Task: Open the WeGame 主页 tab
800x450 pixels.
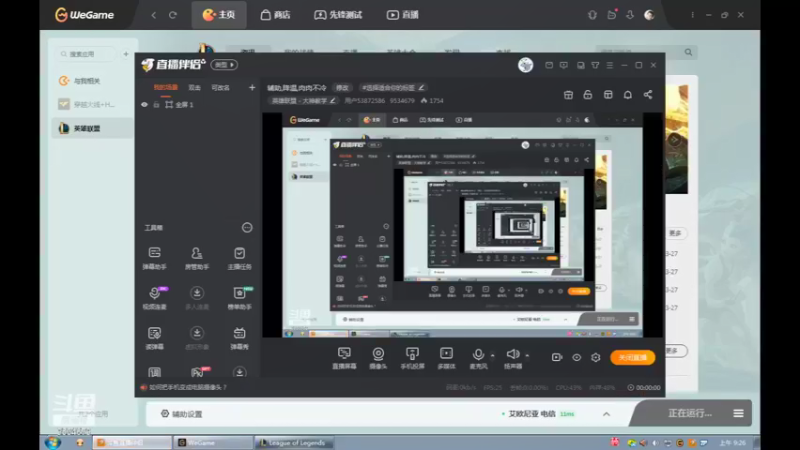Action: (219, 15)
